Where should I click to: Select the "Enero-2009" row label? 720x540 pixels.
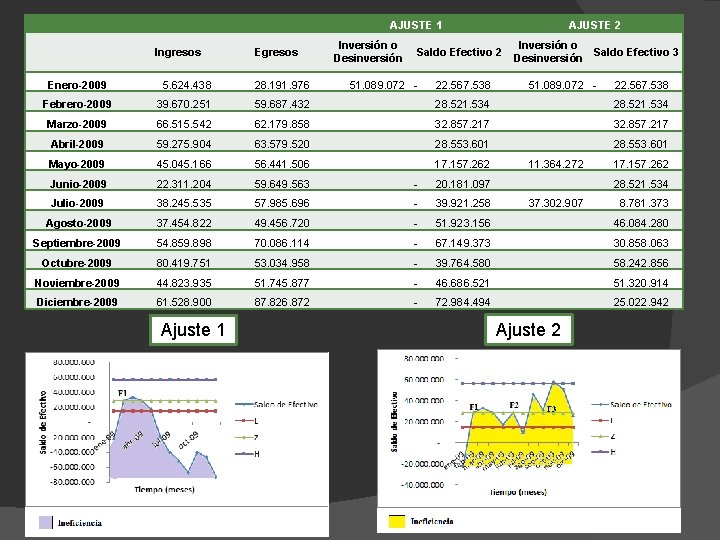click(77, 85)
